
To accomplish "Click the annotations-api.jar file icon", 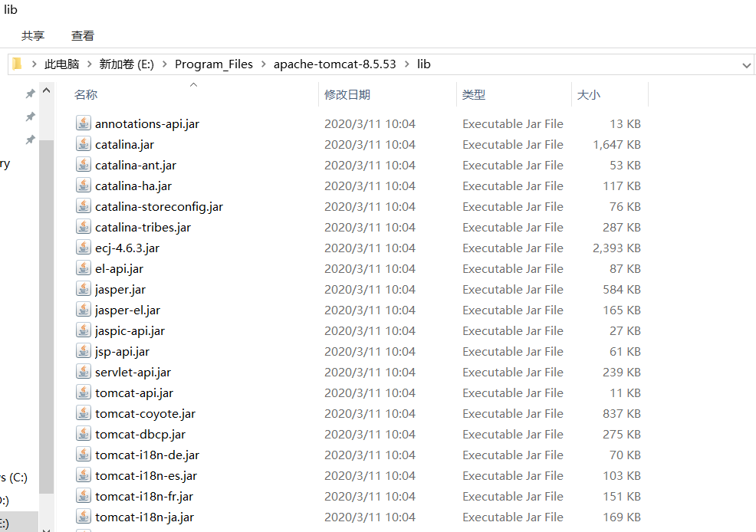I will point(84,123).
